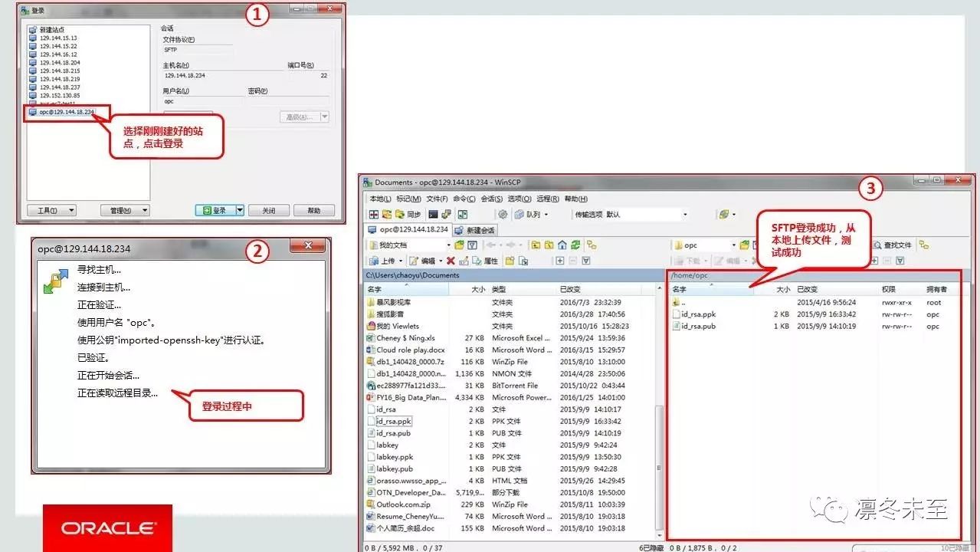Screen dimensions: 980x552
Task: Open the 选项(O) menu
Action: (x=519, y=199)
